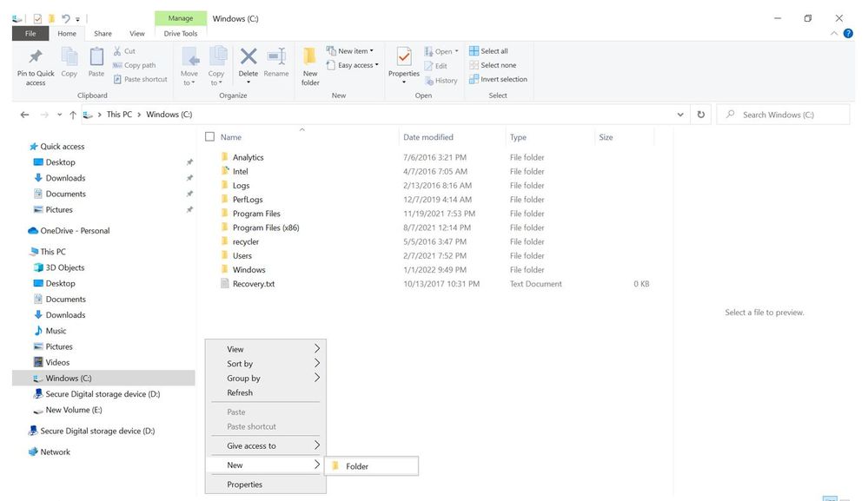Open the Move to dropdown
The width and height of the screenshot is (868, 501).
pos(189,78)
